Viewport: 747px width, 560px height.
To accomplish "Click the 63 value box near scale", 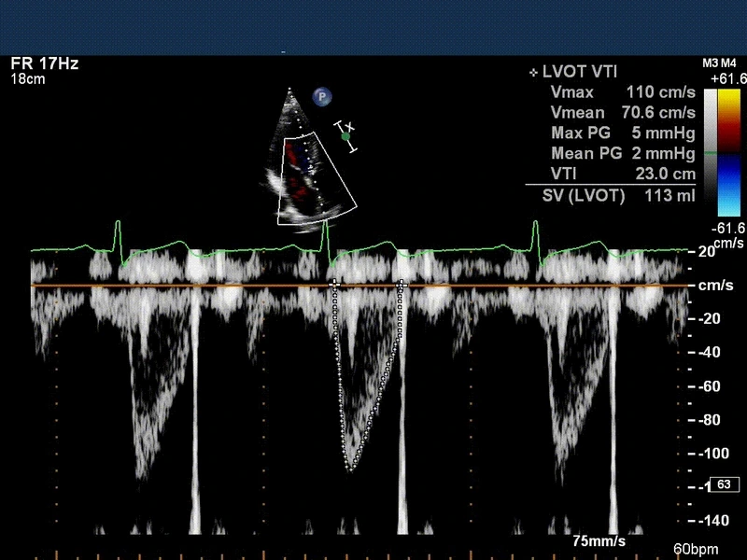I will pos(723,484).
